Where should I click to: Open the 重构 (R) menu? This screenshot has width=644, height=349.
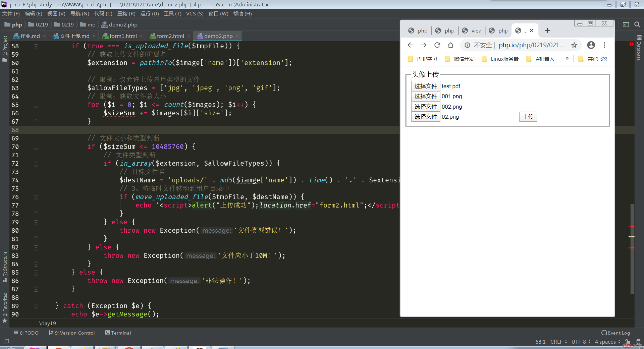tap(126, 13)
